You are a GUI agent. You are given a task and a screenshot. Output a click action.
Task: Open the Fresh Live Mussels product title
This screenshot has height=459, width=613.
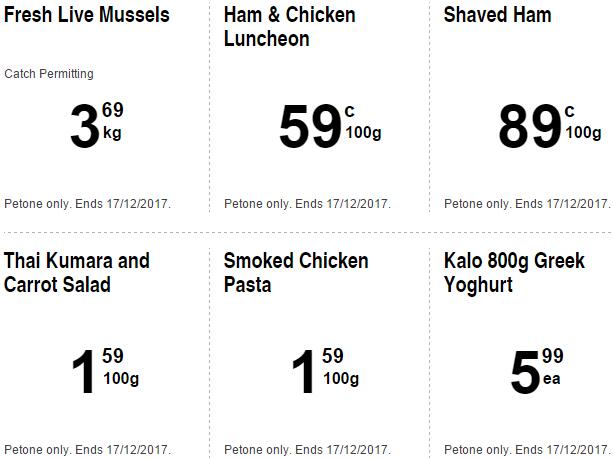tap(87, 16)
